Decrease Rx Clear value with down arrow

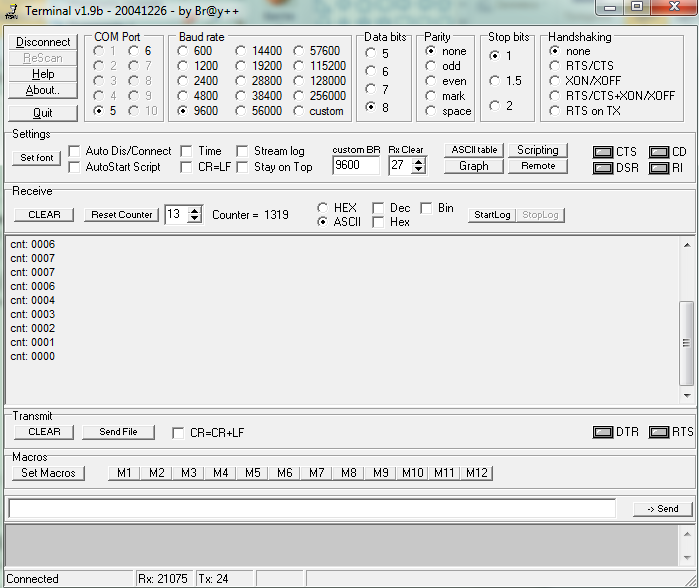(x=419, y=170)
